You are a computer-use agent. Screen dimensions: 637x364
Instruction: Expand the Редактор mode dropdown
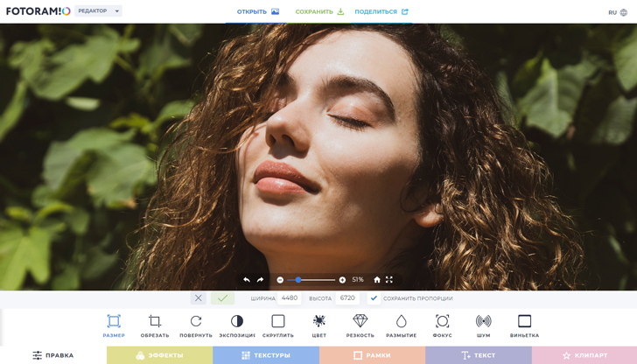pos(98,11)
